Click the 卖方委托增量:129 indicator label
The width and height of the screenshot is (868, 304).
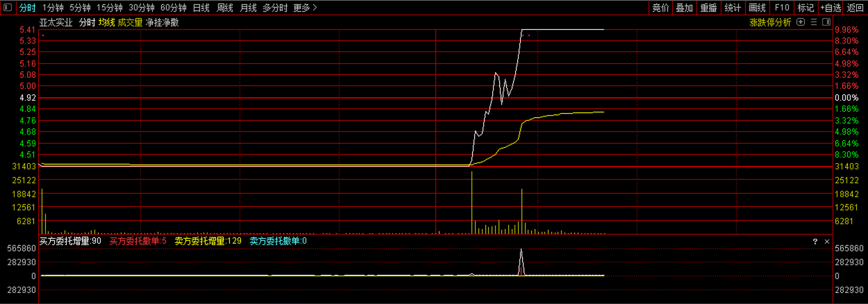[208, 241]
